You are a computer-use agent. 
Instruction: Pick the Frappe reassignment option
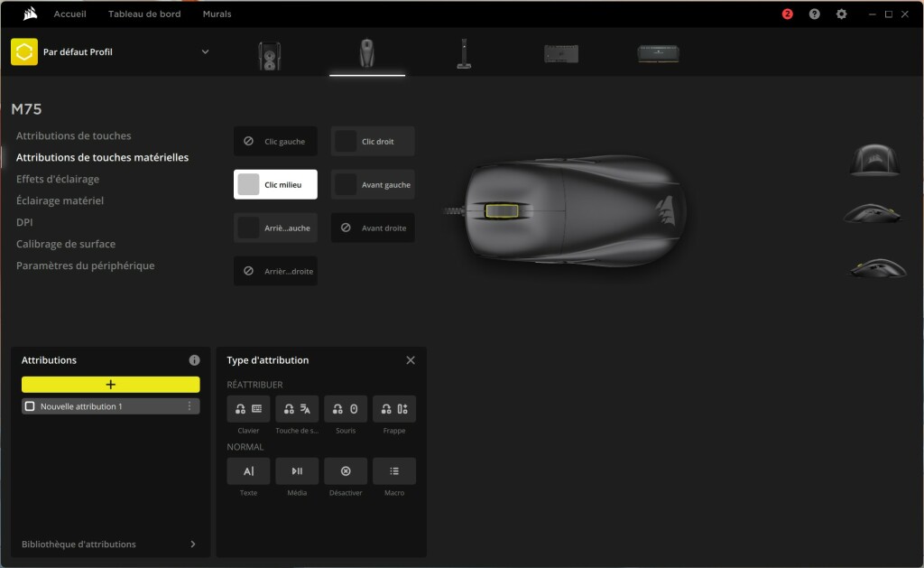coord(394,408)
